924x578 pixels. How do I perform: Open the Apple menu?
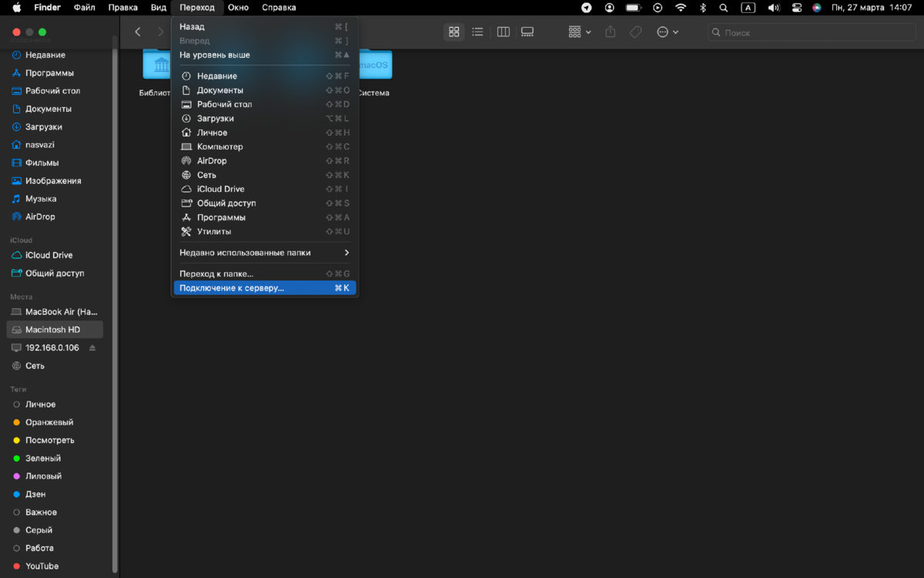pos(16,8)
